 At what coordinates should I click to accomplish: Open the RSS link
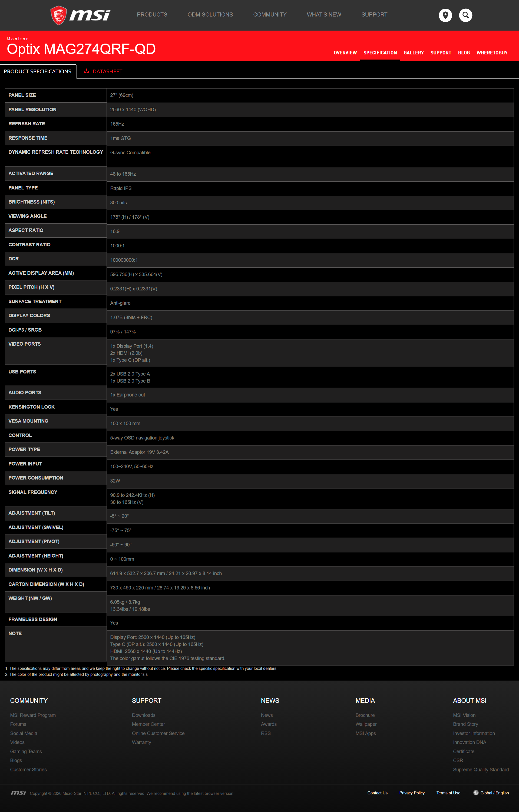(x=266, y=733)
